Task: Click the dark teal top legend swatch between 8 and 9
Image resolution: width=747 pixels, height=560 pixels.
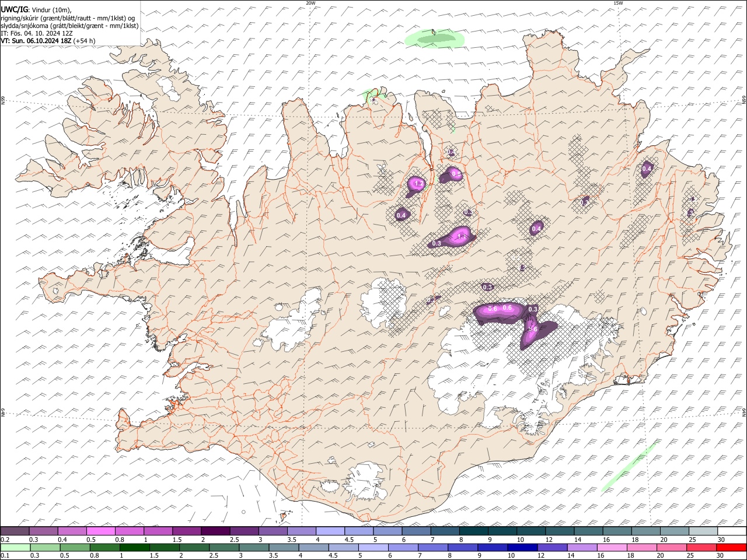Action: pyautogui.click(x=473, y=531)
